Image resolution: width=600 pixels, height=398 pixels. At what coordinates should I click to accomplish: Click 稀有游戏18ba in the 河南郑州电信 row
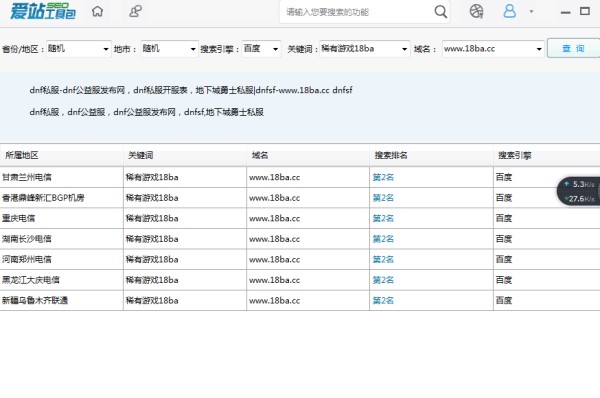click(152, 259)
